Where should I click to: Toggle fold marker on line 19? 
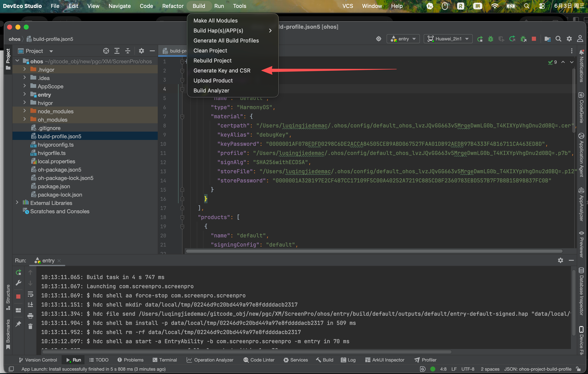pyautogui.click(x=182, y=227)
